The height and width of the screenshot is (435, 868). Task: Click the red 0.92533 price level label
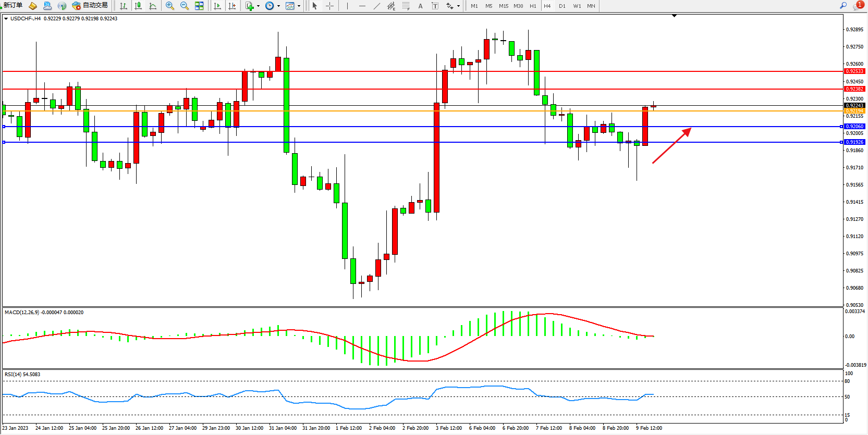tap(854, 71)
